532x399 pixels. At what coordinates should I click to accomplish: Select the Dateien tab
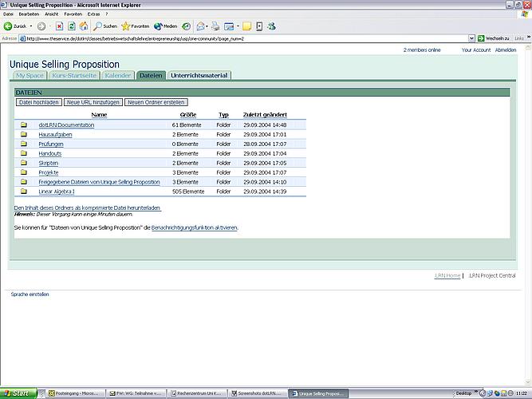tap(151, 75)
